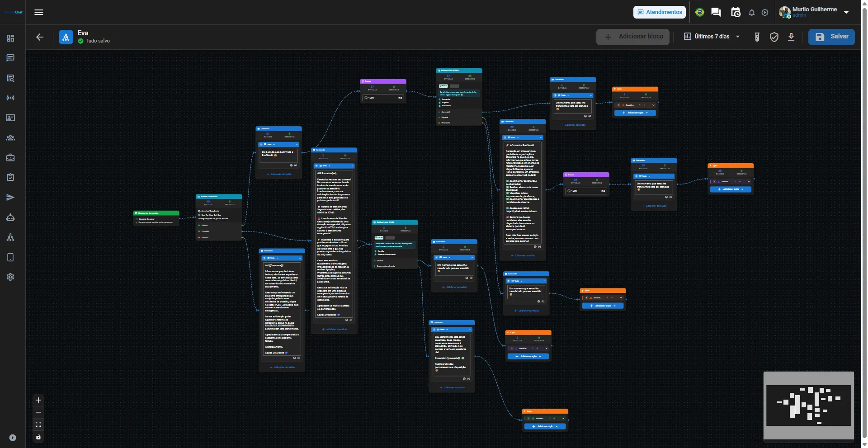Click 1500 ms field in Pausa after Informativo
This screenshot has height=448, width=868.
[586, 191]
